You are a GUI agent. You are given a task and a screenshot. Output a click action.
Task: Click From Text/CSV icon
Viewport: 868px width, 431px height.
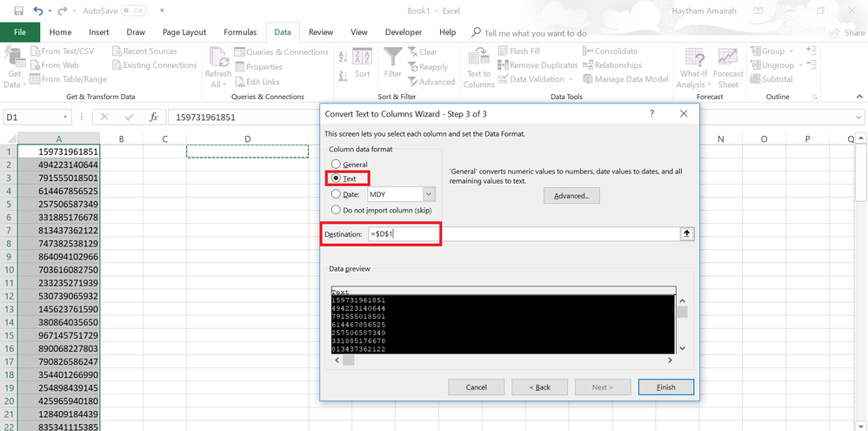tap(36, 51)
